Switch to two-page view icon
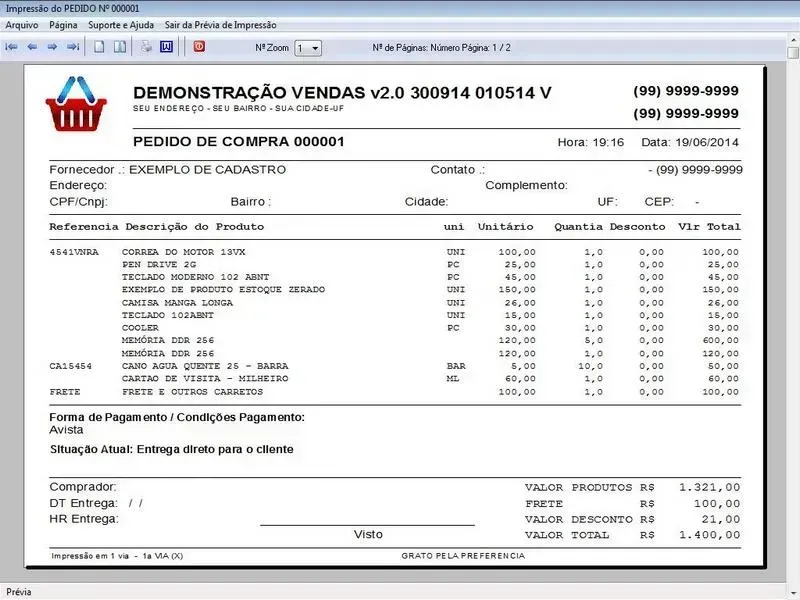 pos(119,47)
